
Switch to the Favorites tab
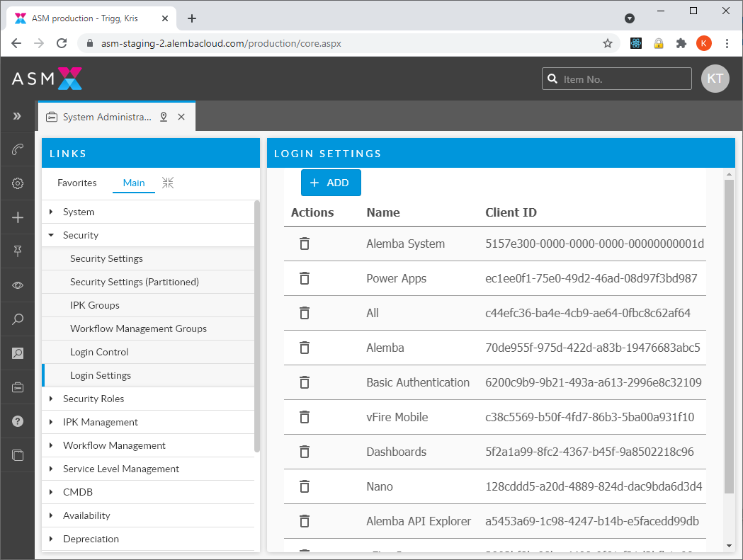77,183
